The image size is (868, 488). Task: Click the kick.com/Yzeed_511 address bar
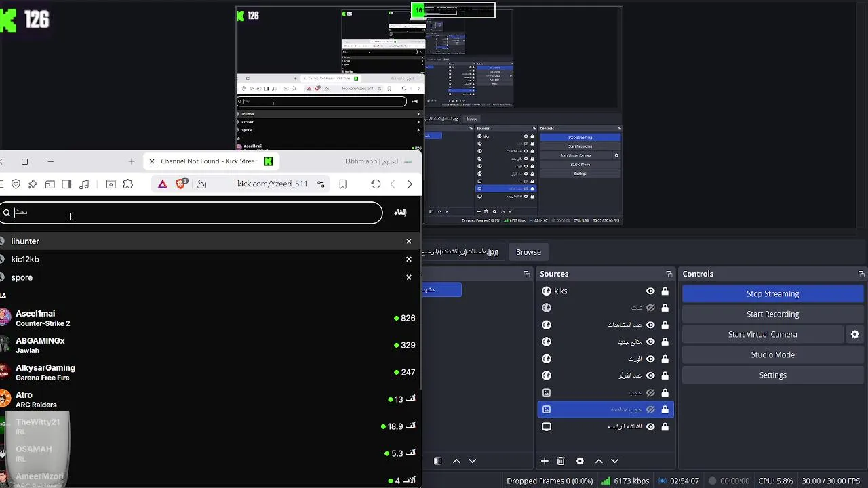(x=273, y=184)
